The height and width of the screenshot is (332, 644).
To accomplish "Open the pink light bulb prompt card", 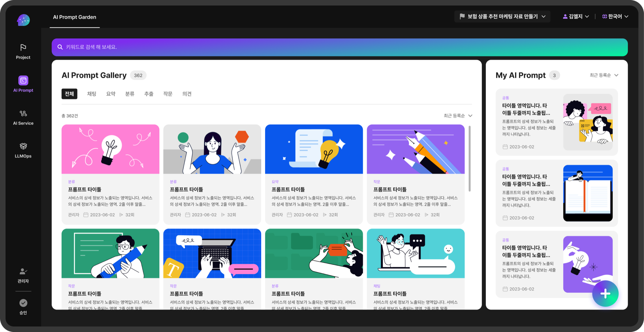I will click(x=110, y=174).
